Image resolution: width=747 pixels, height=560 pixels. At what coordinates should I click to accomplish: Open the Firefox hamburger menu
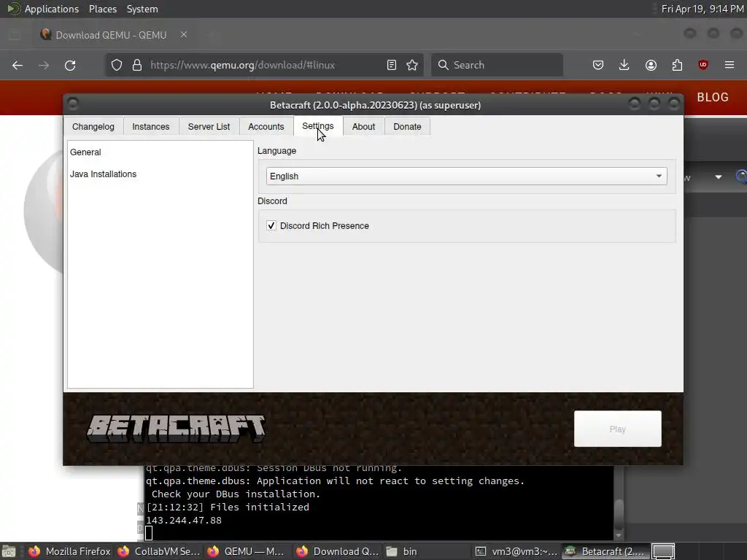(x=729, y=65)
